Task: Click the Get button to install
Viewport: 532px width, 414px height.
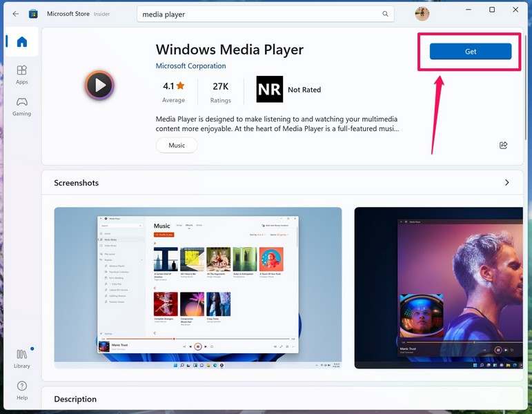Action: tap(470, 52)
